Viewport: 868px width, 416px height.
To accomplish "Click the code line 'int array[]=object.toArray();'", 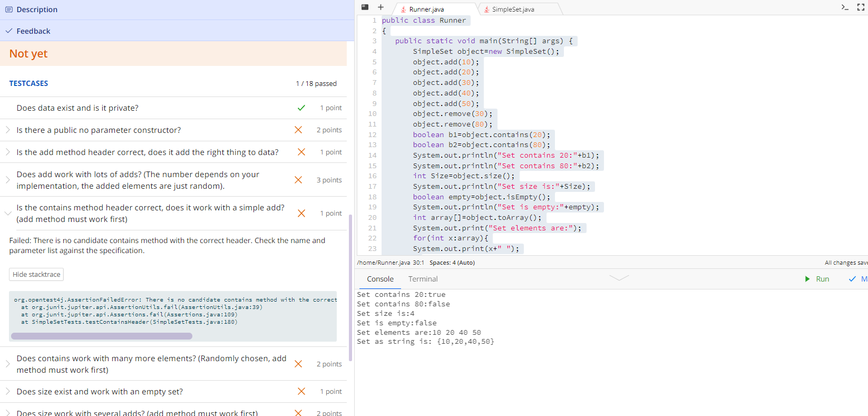I will 477,217.
